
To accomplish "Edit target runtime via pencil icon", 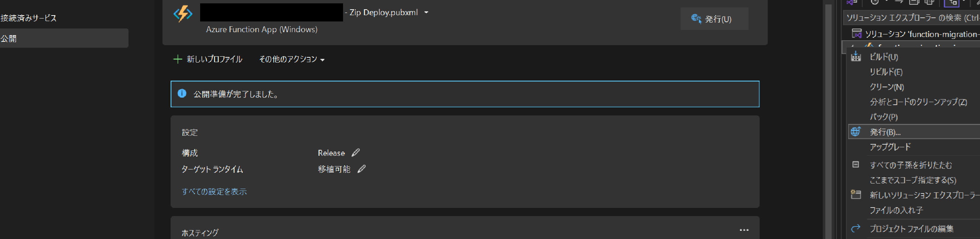I will 361,169.
